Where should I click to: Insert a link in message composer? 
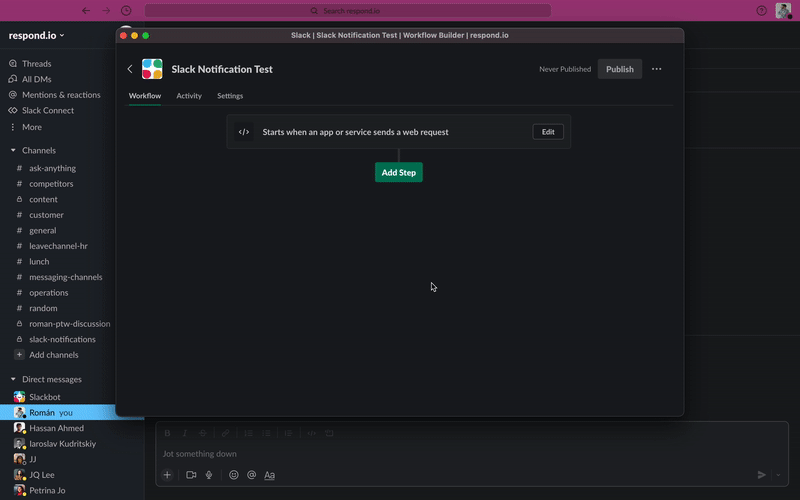tap(226, 433)
